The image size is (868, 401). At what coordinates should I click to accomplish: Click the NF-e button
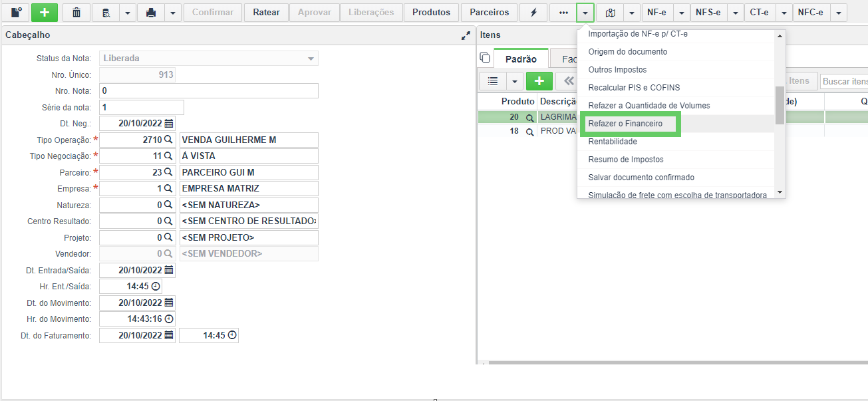point(657,13)
